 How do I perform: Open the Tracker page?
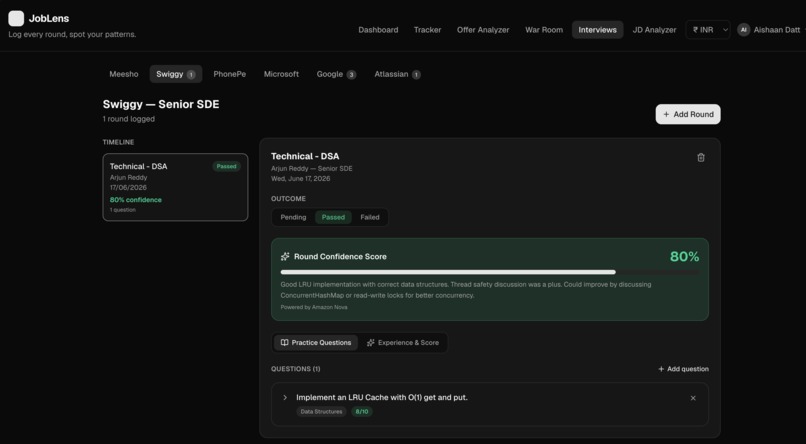(x=428, y=30)
